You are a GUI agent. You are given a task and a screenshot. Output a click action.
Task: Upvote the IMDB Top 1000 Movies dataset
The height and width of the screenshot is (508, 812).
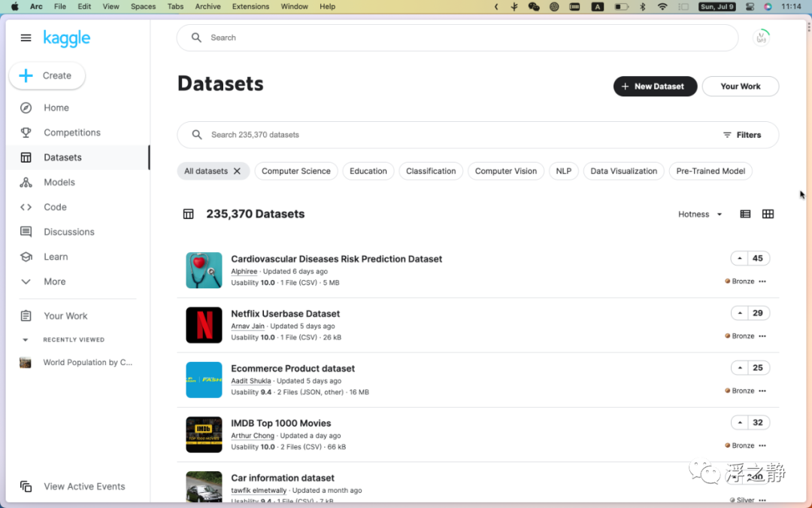[x=740, y=422]
